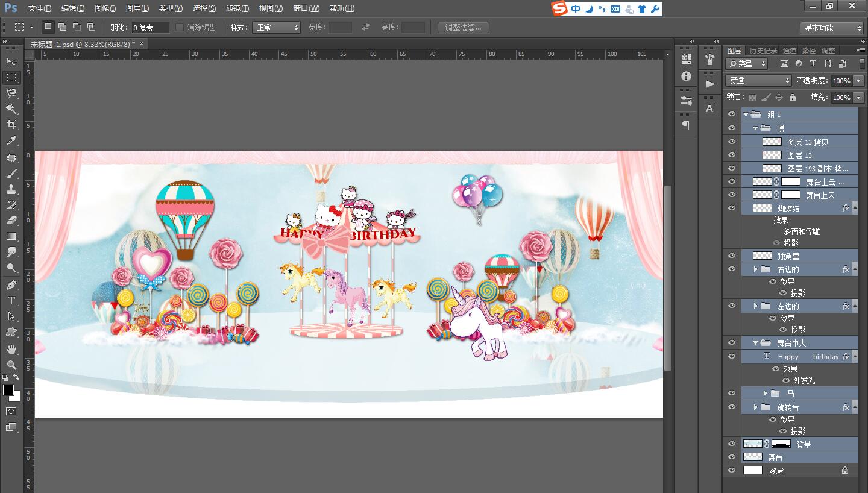The image size is (868, 493).
Task: Hide the Happy birthday text layer
Action: point(732,356)
